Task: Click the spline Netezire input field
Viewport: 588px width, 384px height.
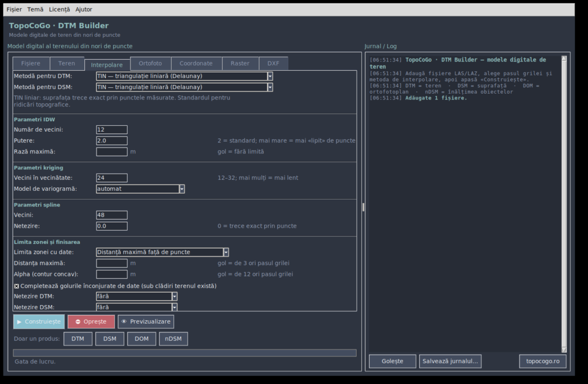Action: pyautogui.click(x=112, y=226)
